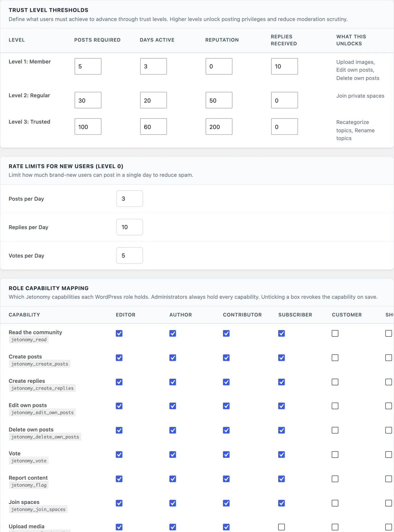Select Level 2 Regular replies received field

pyautogui.click(x=284, y=100)
